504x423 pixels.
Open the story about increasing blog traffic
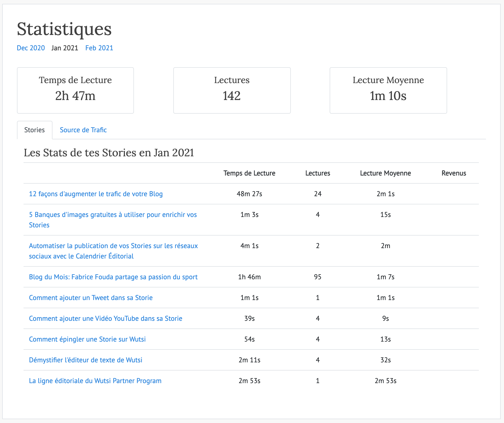[x=96, y=194]
